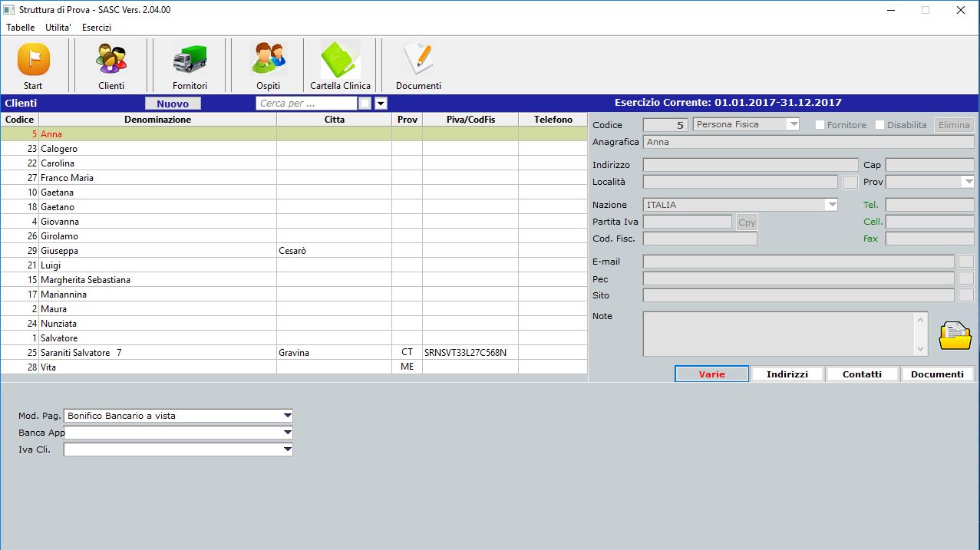The image size is (980, 550).
Task: Toggle the Disabilita checkbox
Action: (879, 125)
